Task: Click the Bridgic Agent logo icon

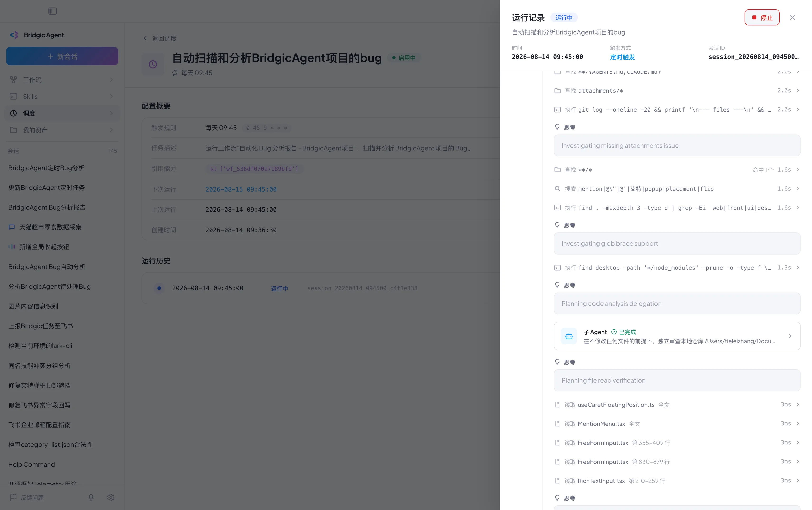Action: point(14,35)
